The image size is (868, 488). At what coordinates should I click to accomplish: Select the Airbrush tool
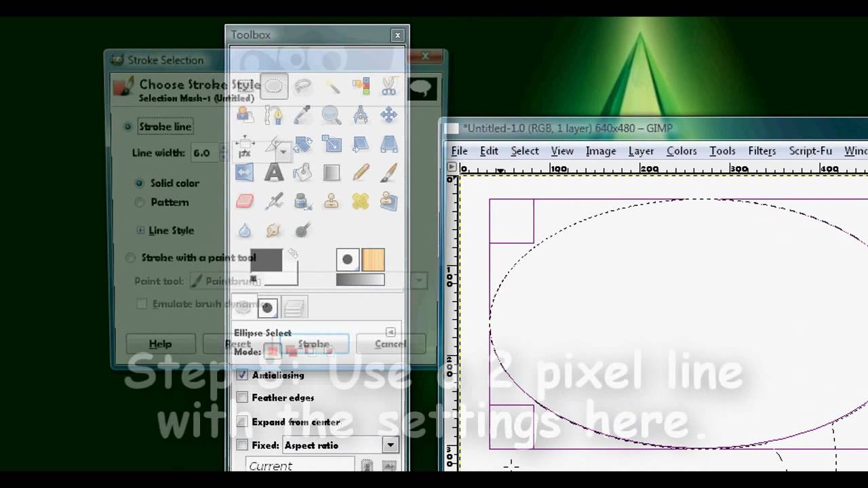(x=274, y=201)
